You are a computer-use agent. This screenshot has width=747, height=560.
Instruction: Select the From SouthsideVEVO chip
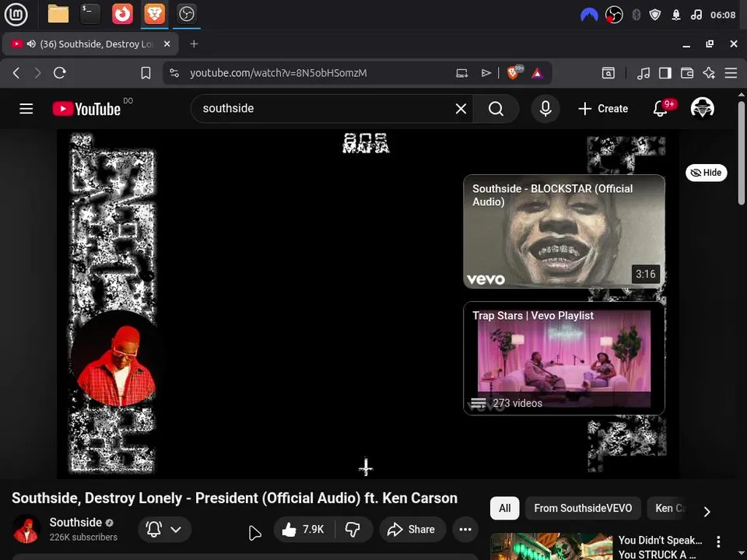[x=583, y=508]
